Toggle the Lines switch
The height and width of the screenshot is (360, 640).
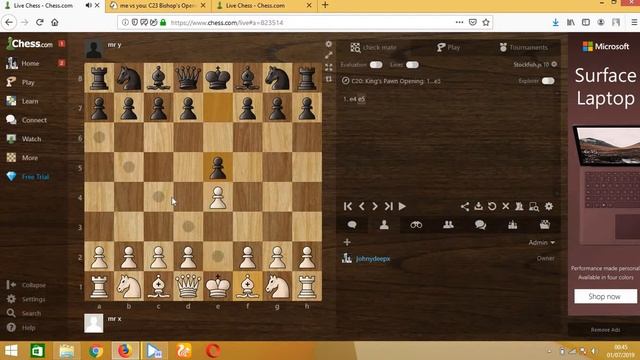[412, 65]
